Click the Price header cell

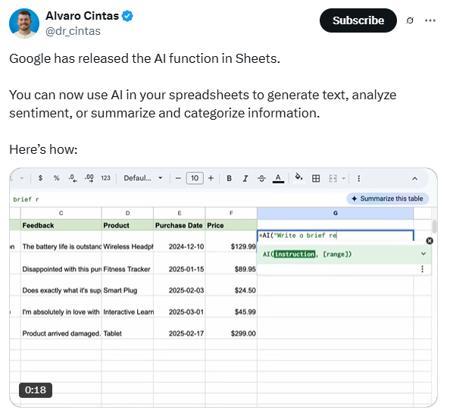point(231,225)
